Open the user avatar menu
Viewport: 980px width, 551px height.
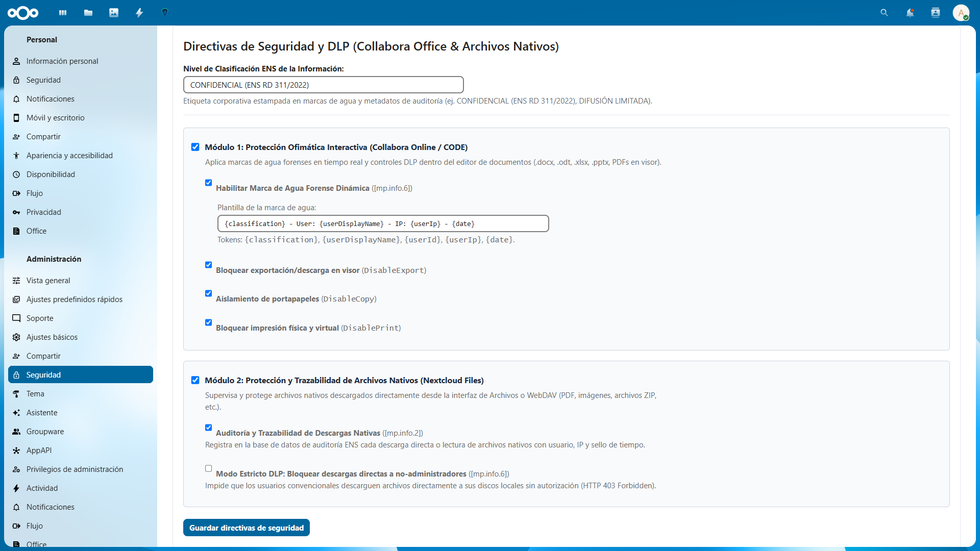(x=961, y=13)
